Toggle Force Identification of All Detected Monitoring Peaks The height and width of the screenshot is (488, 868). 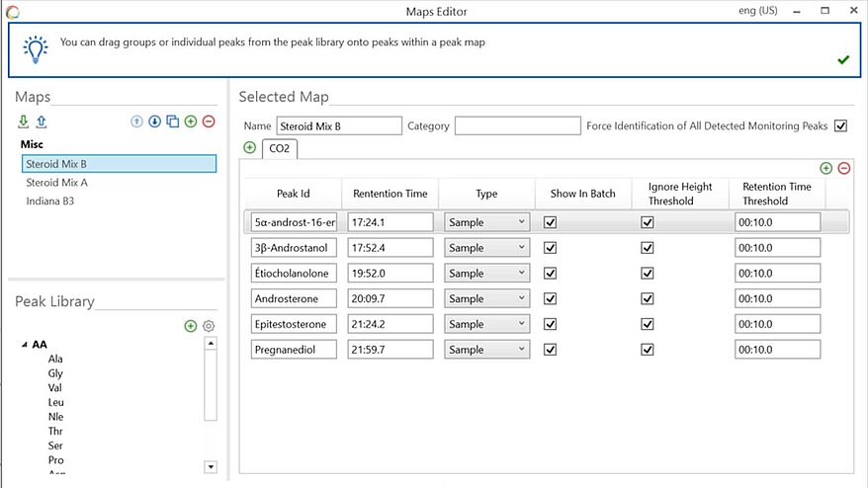(841, 125)
